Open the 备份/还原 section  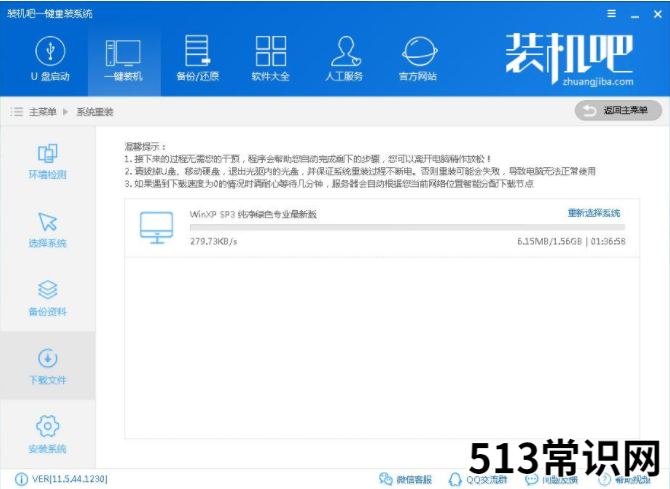(197, 59)
